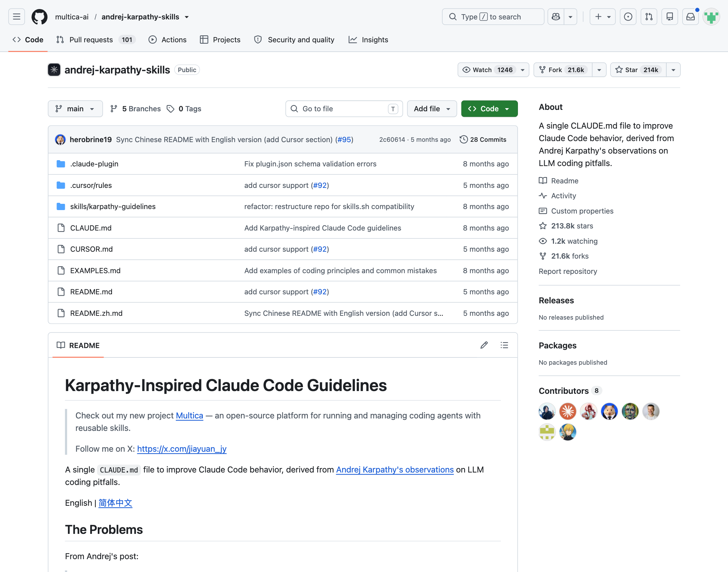This screenshot has width=728, height=572.
Task: Switch to Pull requests tab
Action: 96,40
